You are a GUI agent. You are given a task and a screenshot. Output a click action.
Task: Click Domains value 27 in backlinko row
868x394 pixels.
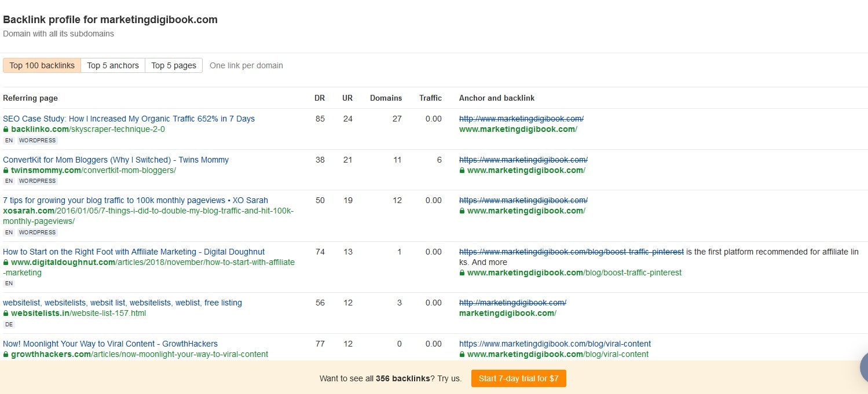coord(397,119)
